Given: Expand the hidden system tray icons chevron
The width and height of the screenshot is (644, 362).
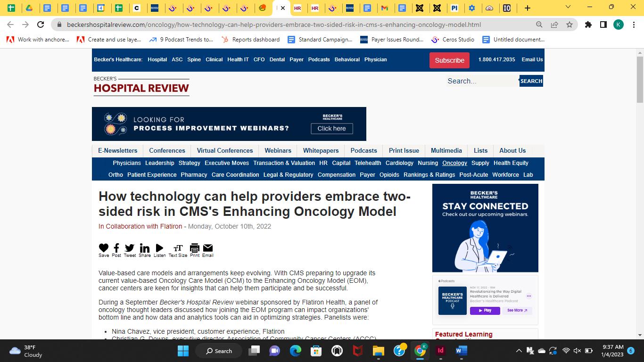Looking at the screenshot, I should (519, 351).
